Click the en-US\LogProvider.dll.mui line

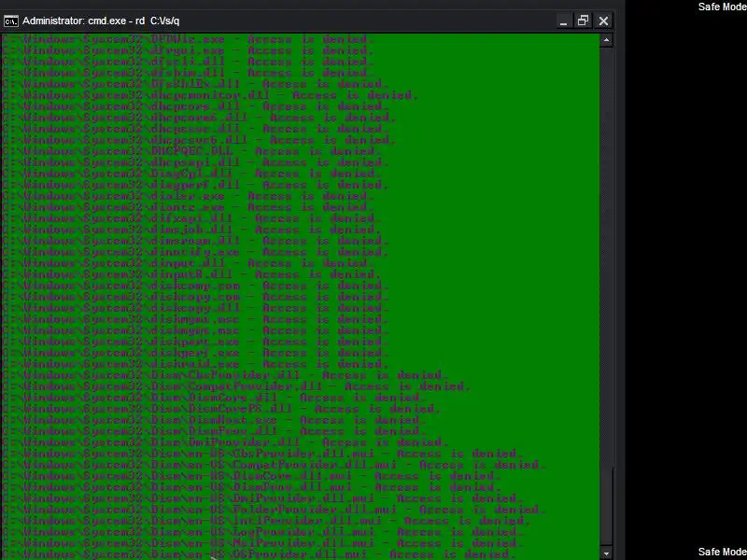pos(262,532)
